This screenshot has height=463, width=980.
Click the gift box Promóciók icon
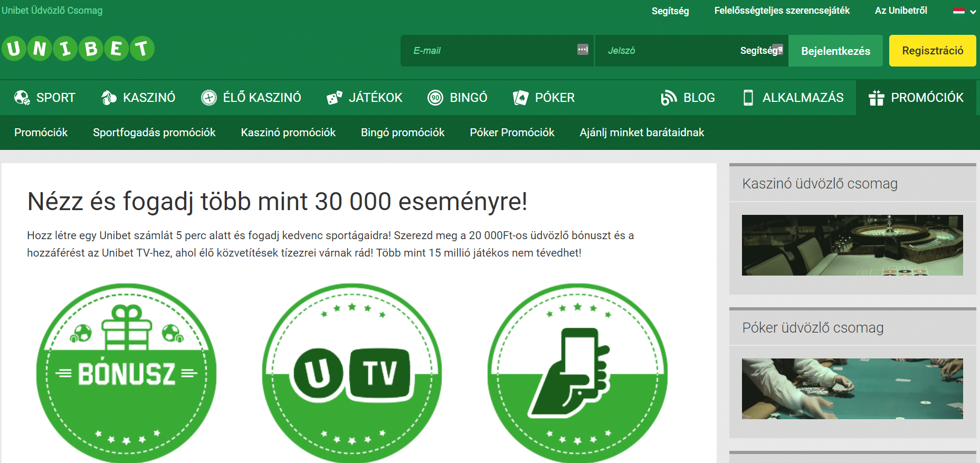pos(876,98)
